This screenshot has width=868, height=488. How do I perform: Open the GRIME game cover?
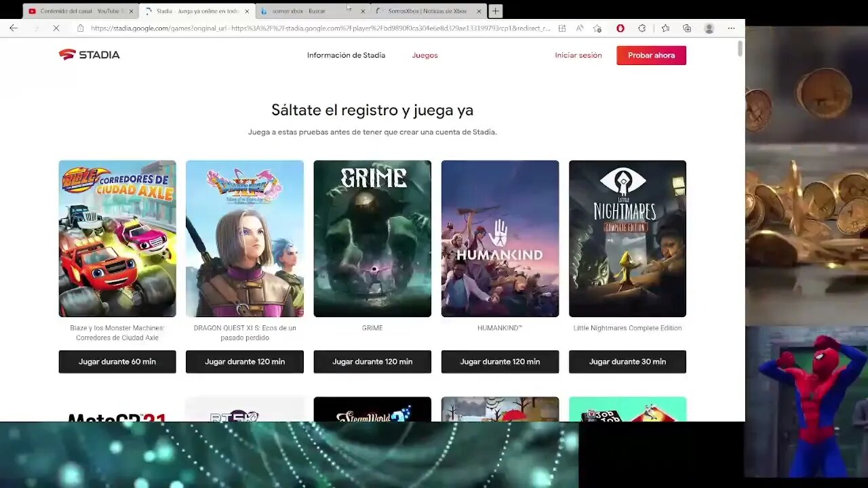point(372,239)
